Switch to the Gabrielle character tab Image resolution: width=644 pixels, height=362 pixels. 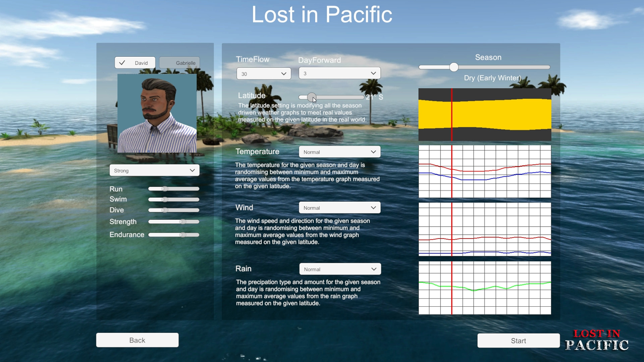click(179, 63)
